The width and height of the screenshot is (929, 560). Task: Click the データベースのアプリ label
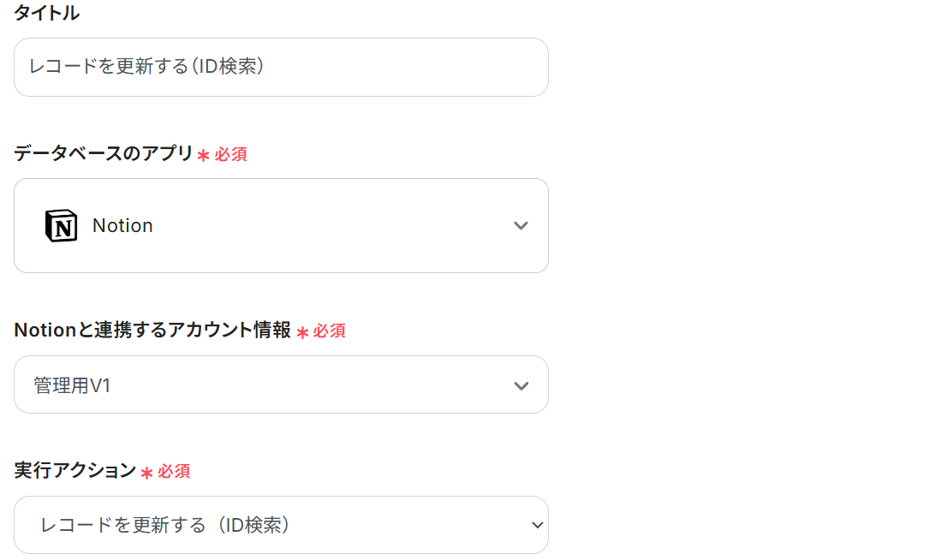tap(104, 154)
